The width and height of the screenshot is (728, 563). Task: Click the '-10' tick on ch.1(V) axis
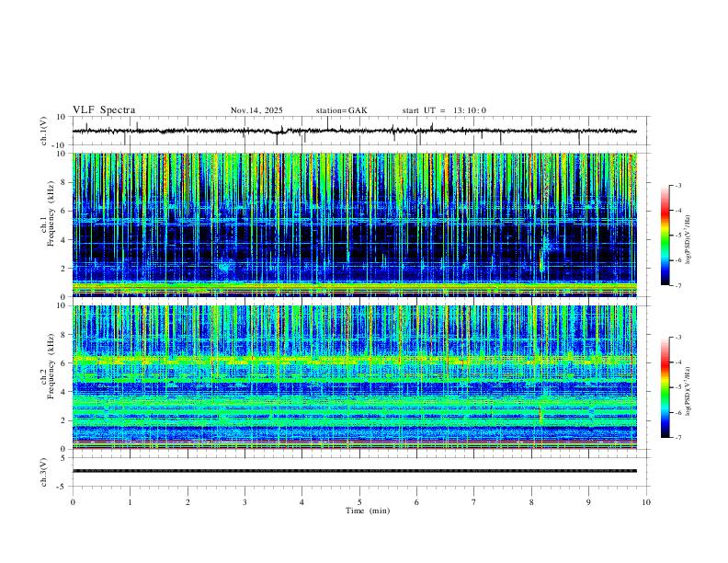tap(58, 145)
